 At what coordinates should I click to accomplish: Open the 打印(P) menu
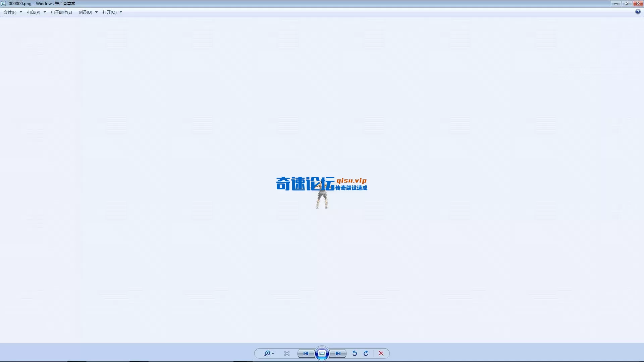coord(34,12)
